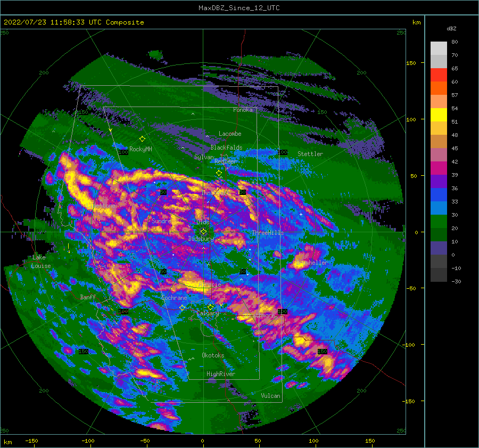This screenshot has height=448, width=479.
Task: Select the radar center marker above Didsbury
Action: 203,232
